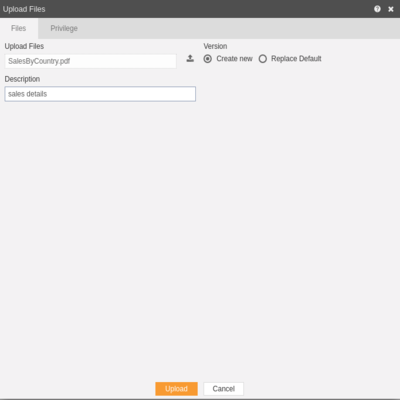Open the Privilege tab
Image resolution: width=400 pixels, height=400 pixels.
pos(64,28)
